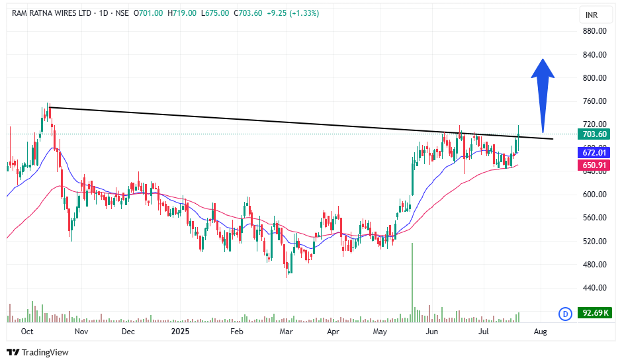Click the 703.60 current price label
Screen dimensions: 622x364
pyautogui.click(x=594, y=134)
